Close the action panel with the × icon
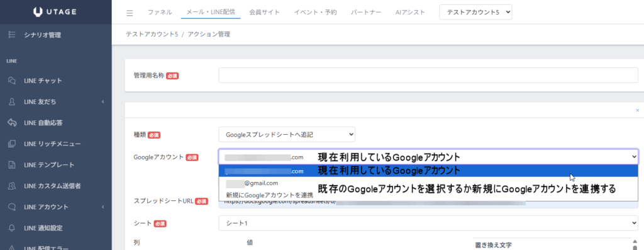The image size is (644, 250). pos(638,110)
